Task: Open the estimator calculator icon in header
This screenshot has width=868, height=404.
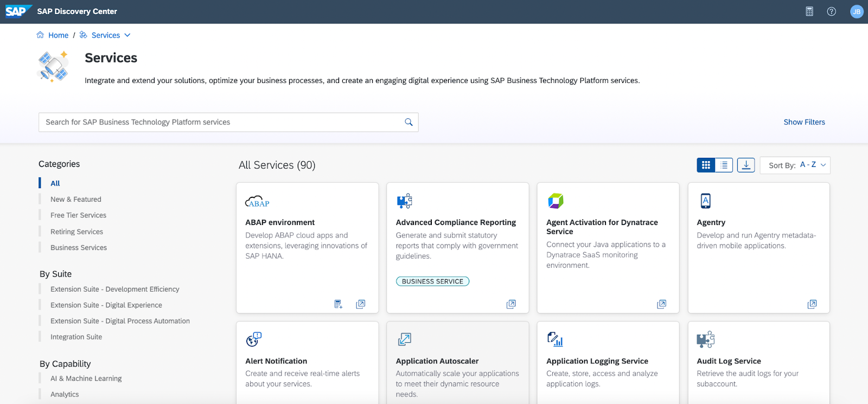Action: (x=809, y=11)
